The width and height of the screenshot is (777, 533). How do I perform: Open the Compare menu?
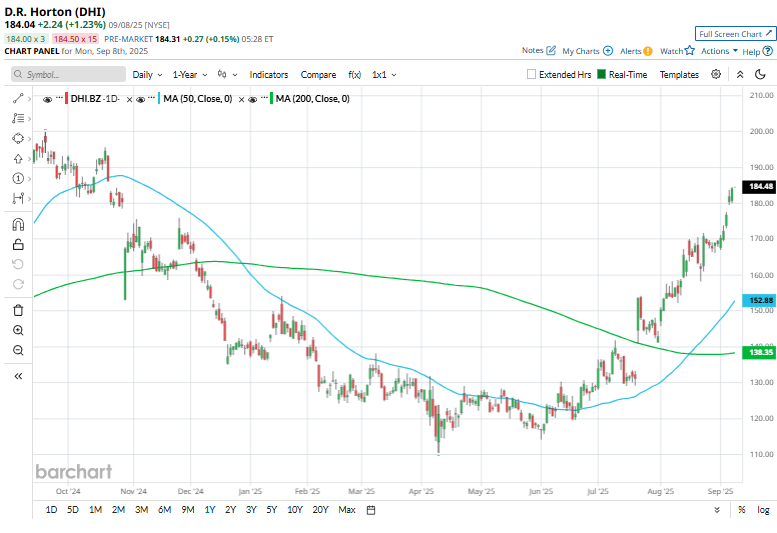(318, 75)
